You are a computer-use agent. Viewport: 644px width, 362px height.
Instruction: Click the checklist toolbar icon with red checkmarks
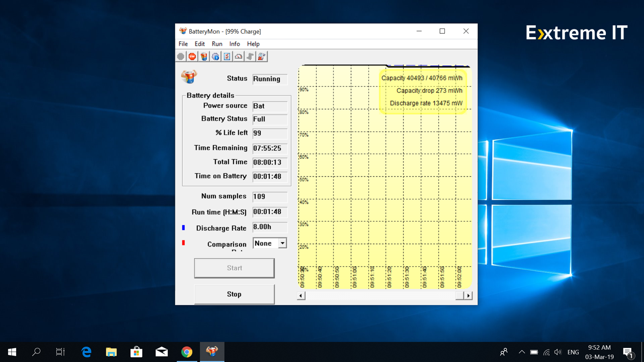[227, 57]
